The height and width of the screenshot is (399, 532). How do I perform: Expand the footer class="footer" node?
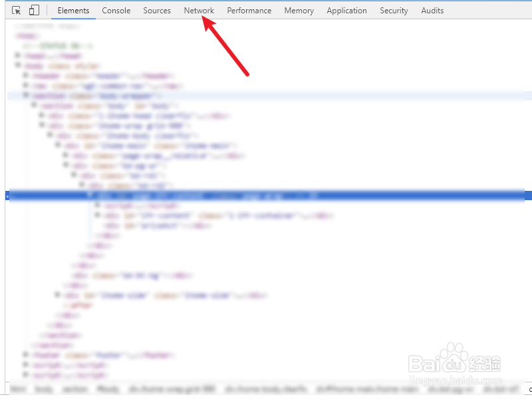coord(26,354)
